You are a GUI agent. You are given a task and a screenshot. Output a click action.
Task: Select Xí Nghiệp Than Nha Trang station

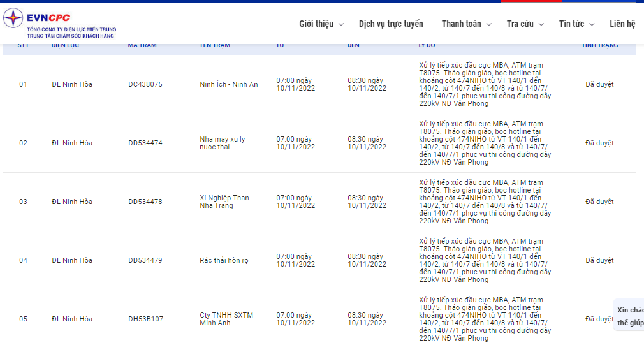click(x=224, y=202)
